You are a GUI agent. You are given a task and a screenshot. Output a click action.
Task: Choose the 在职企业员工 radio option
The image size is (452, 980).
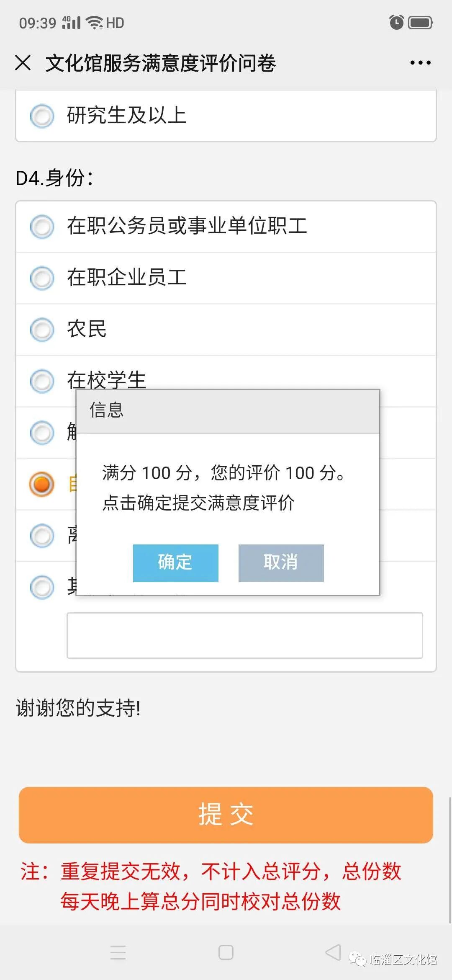(x=42, y=278)
